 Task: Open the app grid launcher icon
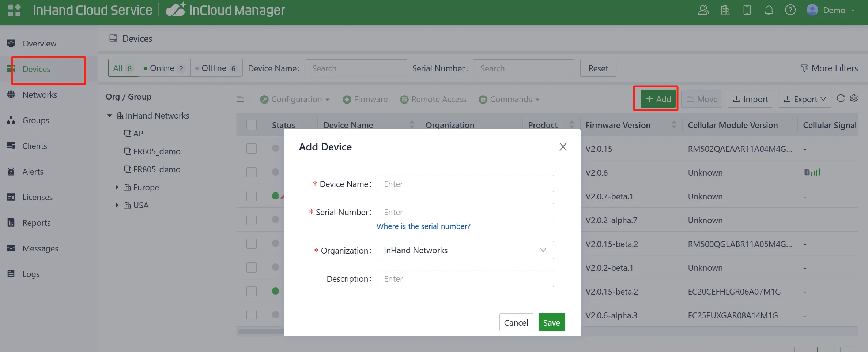pos(15,10)
